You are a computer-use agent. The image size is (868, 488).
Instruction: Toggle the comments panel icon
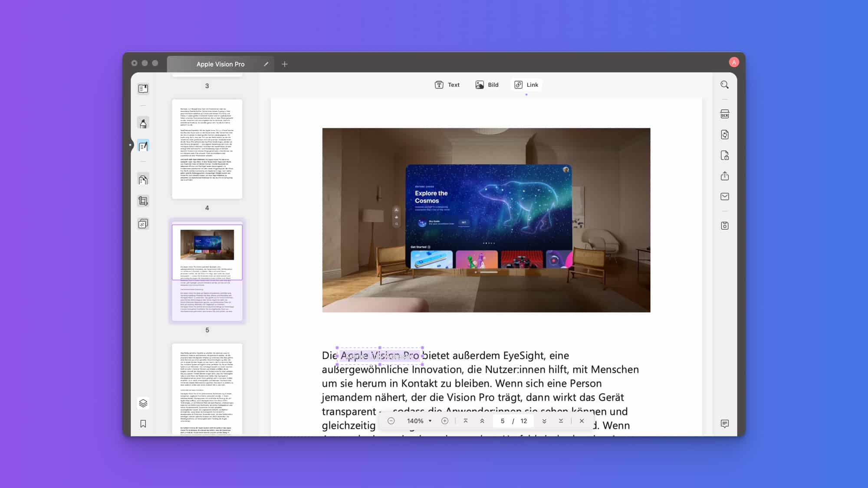[x=724, y=423]
